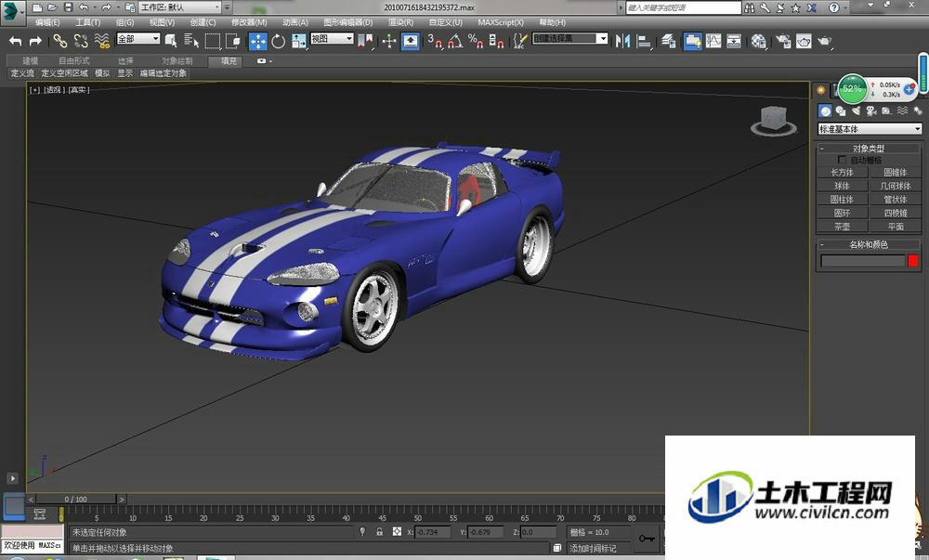The height and width of the screenshot is (560, 929).
Task: Open the 标准基本体 category dropdown
Action: (870, 128)
